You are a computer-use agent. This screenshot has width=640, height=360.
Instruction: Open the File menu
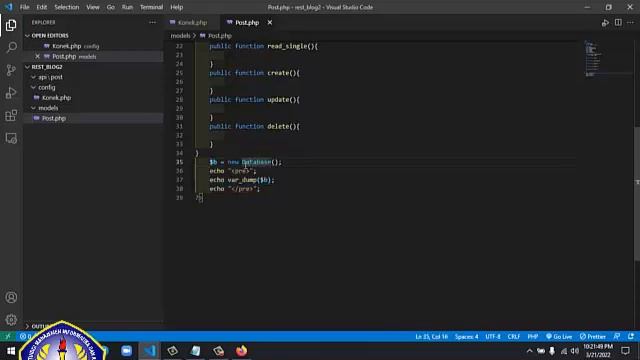point(24,7)
